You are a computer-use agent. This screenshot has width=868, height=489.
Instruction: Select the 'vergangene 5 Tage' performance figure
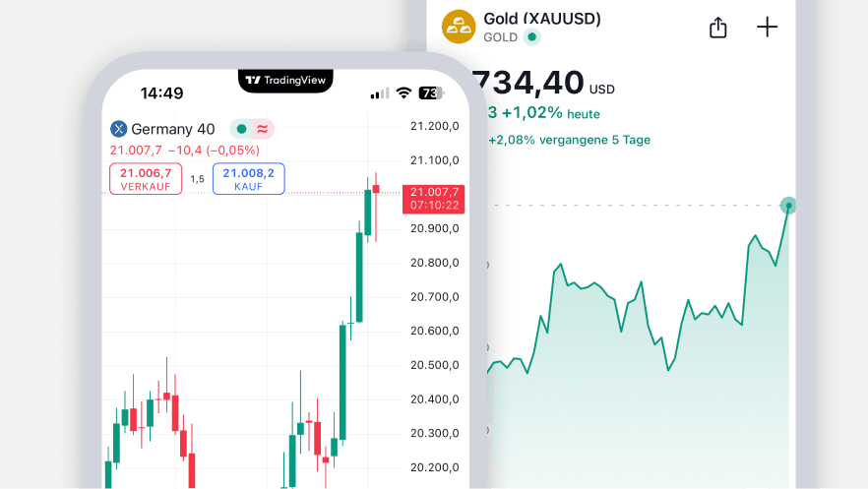coord(570,140)
